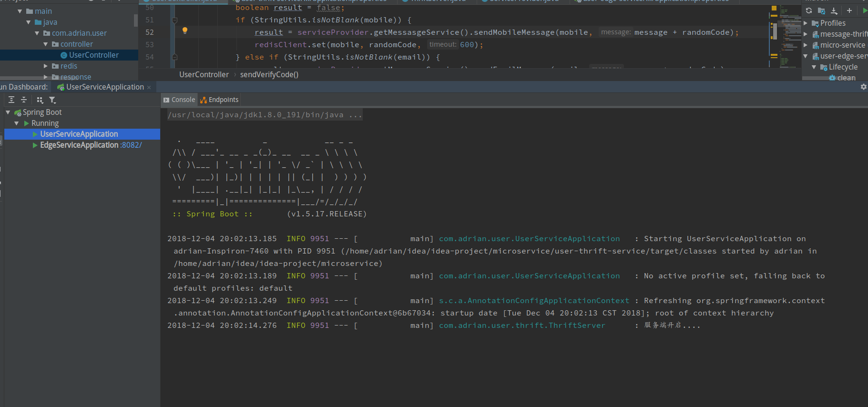Collapse the java folder arrow
Viewport: 868px width, 407px height.
click(x=29, y=22)
